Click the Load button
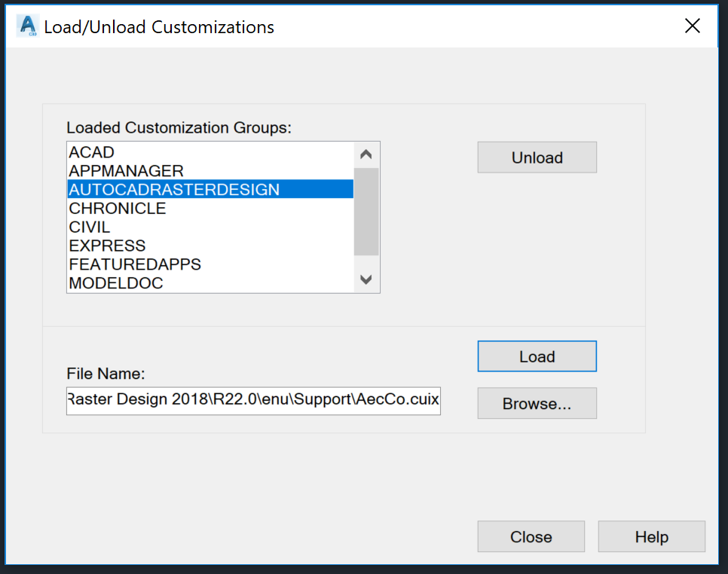 537,356
